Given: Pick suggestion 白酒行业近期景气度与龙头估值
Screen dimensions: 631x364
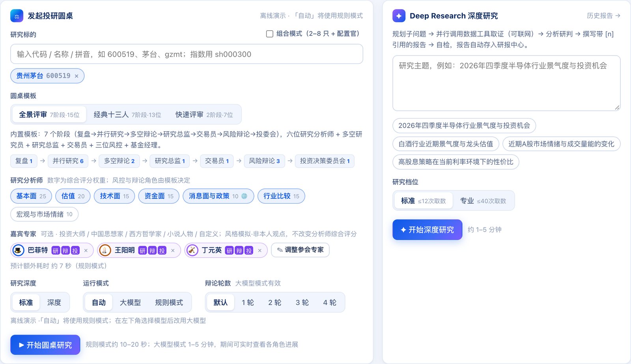Looking at the screenshot, I should [x=446, y=144].
